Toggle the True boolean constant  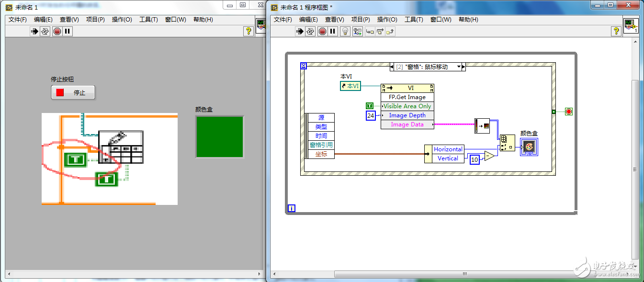pyautogui.click(x=369, y=106)
